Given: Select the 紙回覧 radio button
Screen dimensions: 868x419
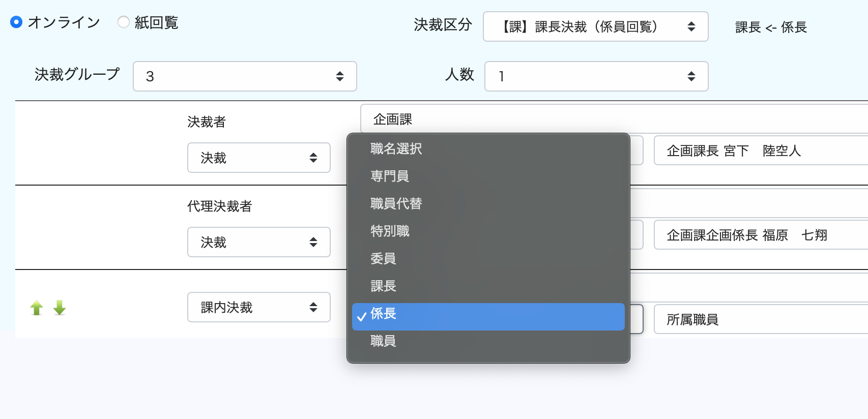Looking at the screenshot, I should pos(123,22).
